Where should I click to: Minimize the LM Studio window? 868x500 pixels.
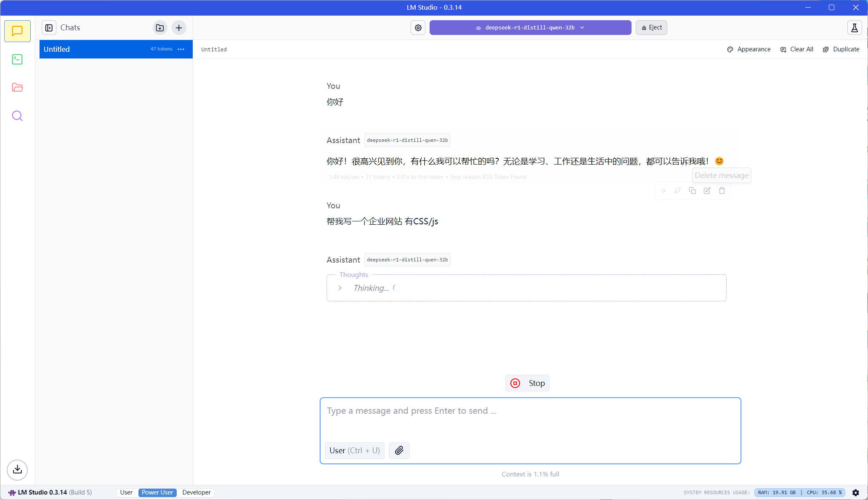click(808, 8)
